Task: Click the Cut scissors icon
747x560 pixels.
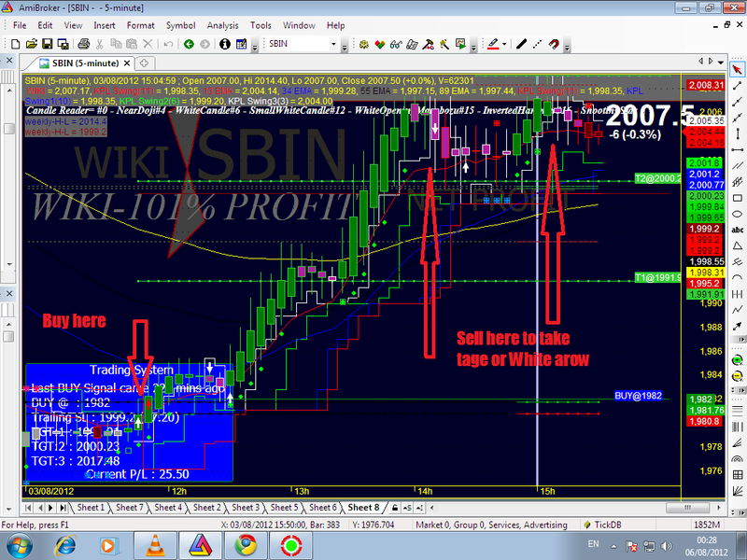Action: point(100,44)
